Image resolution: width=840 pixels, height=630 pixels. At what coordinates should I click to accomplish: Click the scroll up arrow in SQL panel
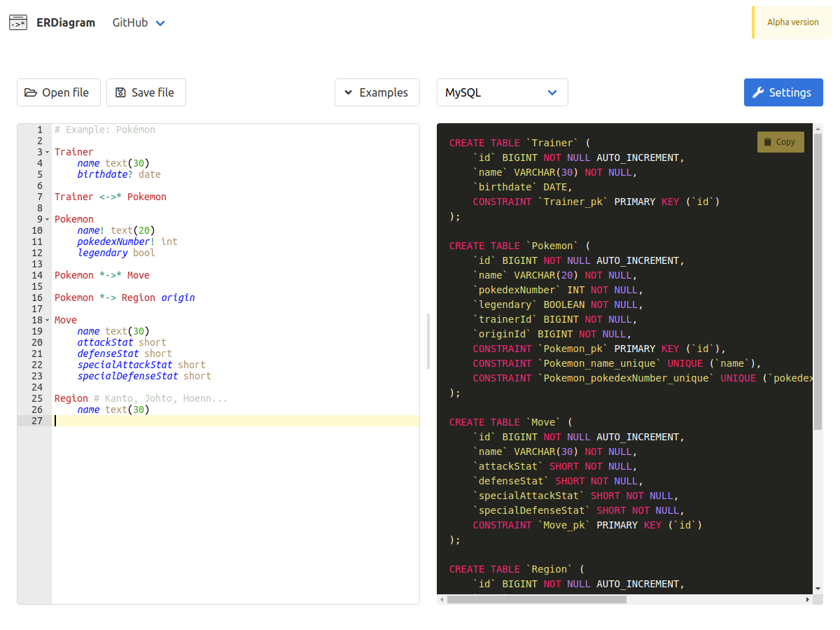pos(818,128)
